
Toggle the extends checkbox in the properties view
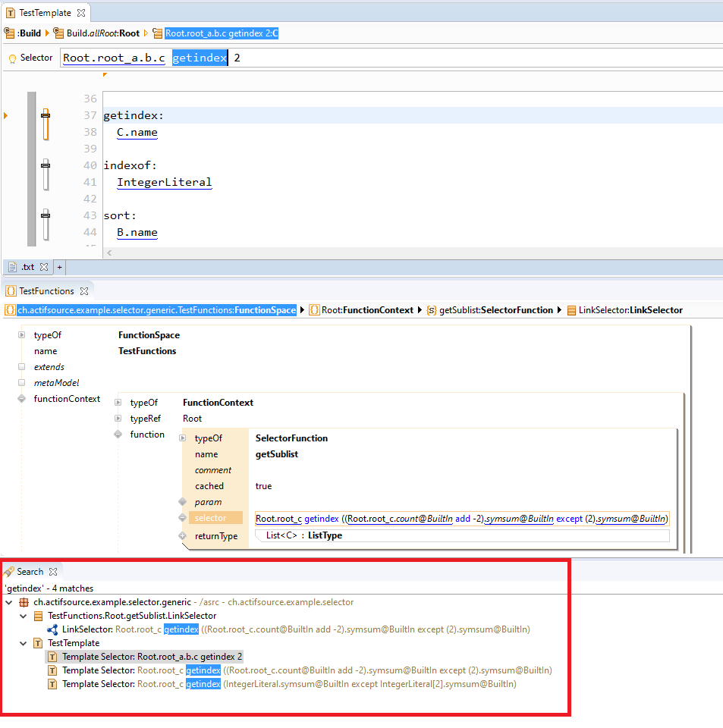(x=22, y=366)
